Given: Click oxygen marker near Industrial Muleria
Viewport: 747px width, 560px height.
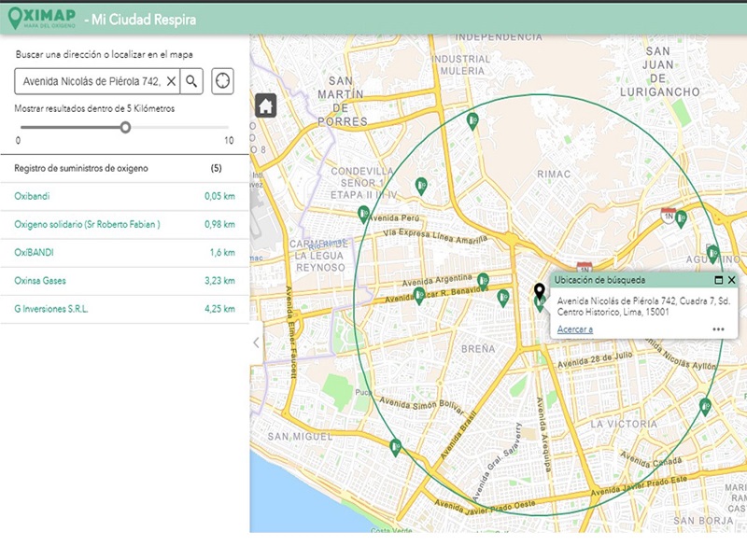Looking at the screenshot, I should tap(472, 121).
